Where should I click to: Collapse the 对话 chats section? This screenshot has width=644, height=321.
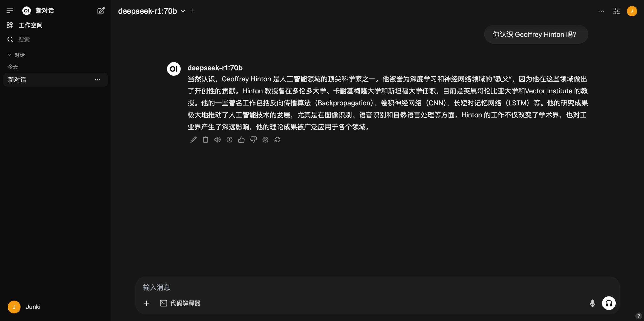point(16,55)
